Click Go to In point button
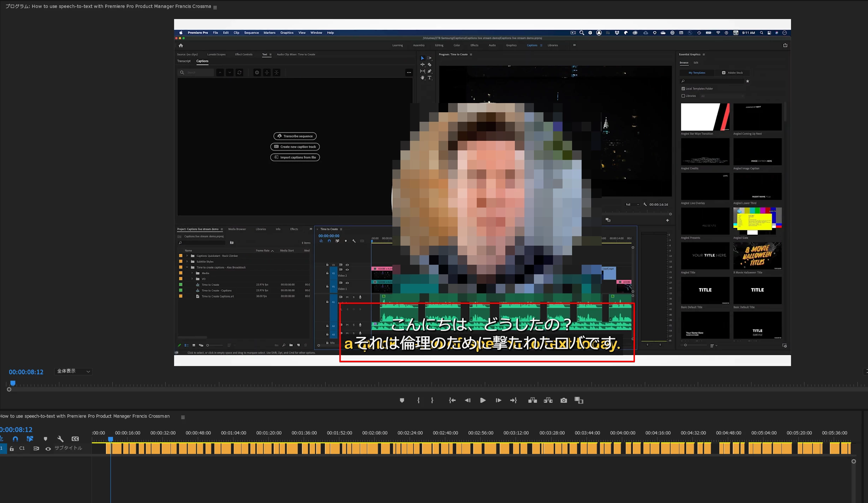The image size is (868, 503). pyautogui.click(x=452, y=400)
